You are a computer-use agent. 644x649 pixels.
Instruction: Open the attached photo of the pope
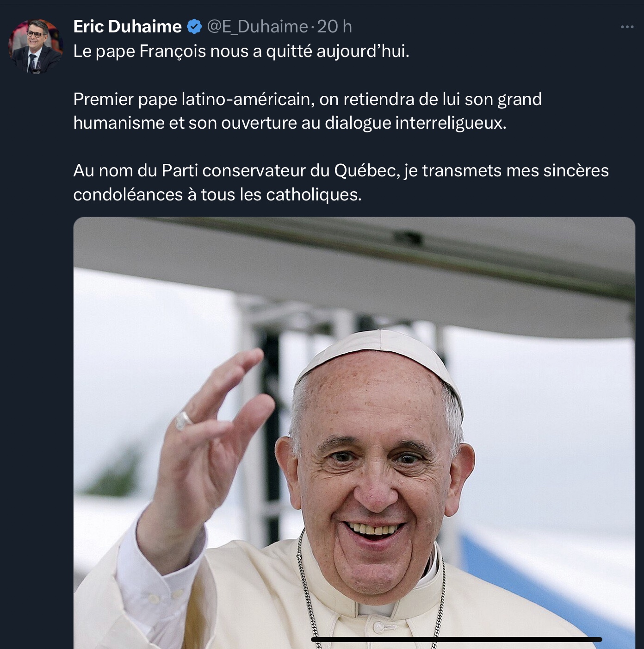(x=354, y=433)
